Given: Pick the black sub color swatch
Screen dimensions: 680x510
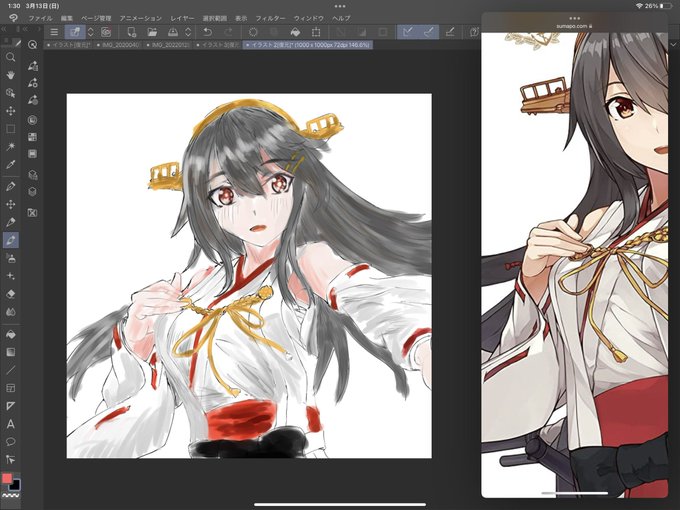Looking at the screenshot, I should (x=15, y=484).
